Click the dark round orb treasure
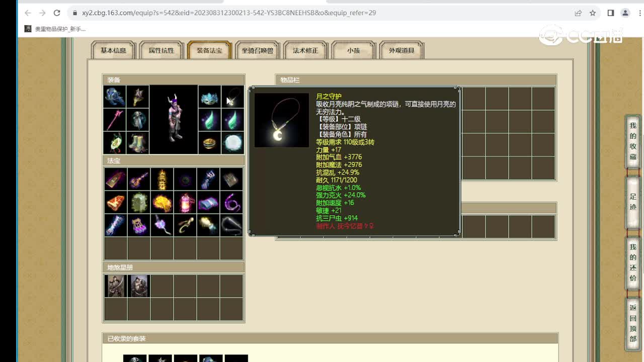The image size is (644, 362). click(x=185, y=179)
